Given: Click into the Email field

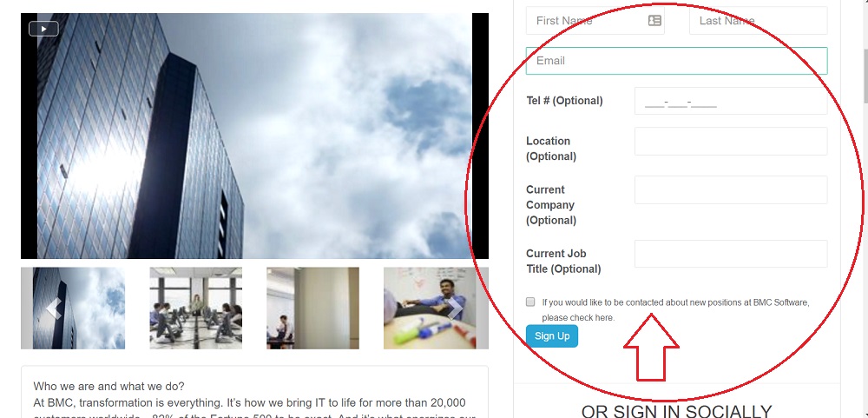Looking at the screenshot, I should 676,61.
